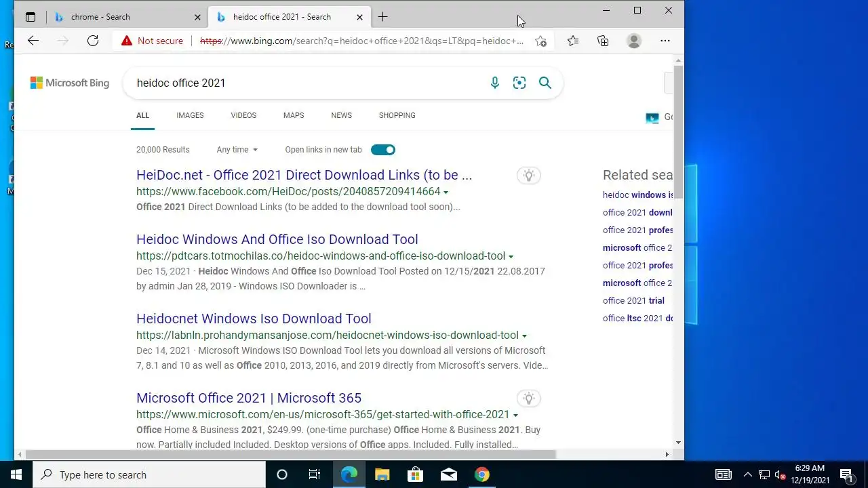Viewport: 868px width, 488px height.
Task: Toggle Open links in new tab
Action: coord(383,150)
